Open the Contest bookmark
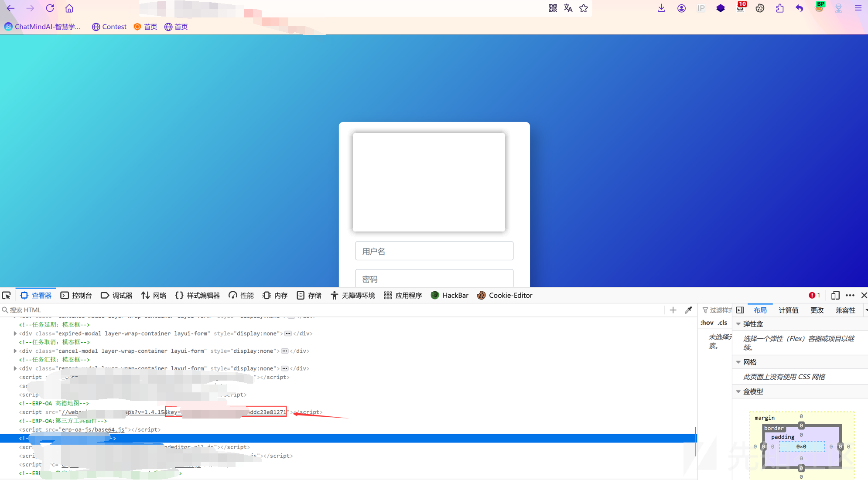This screenshot has height=480, width=868. click(x=109, y=27)
